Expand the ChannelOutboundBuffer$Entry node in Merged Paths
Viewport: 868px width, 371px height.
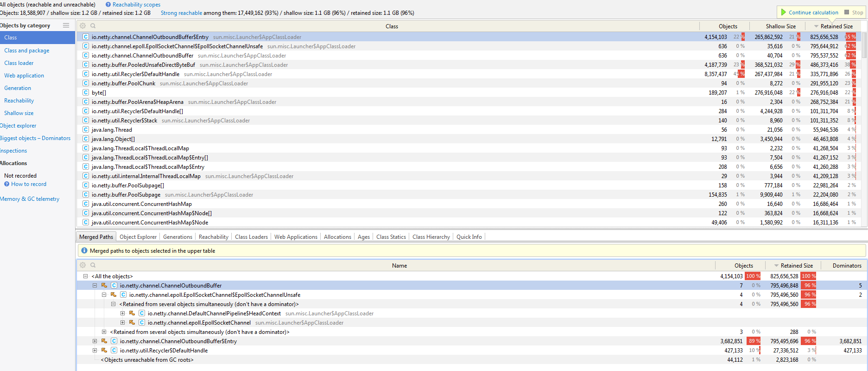[95, 341]
